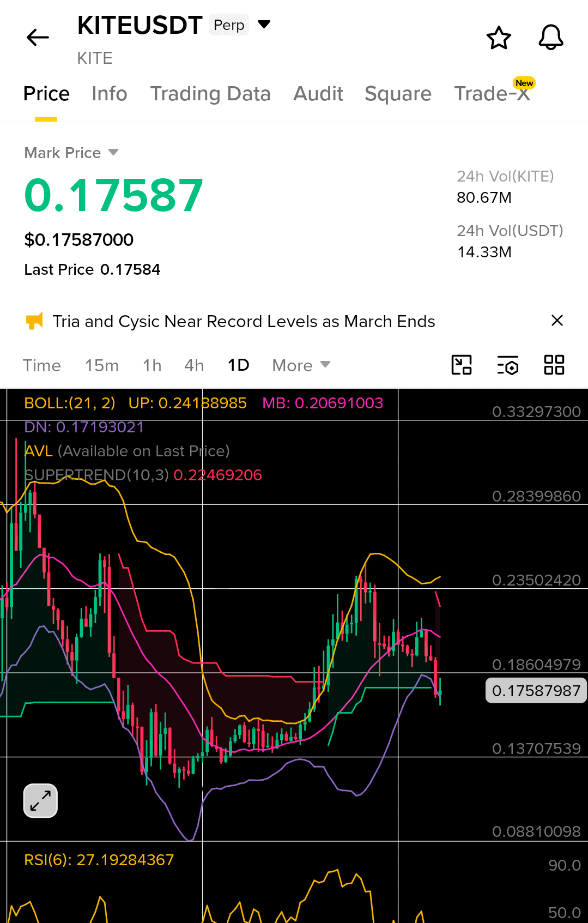The height and width of the screenshot is (923, 588).
Task: Open the KITEUSDT pair selector dropdown arrow
Action: (x=264, y=24)
